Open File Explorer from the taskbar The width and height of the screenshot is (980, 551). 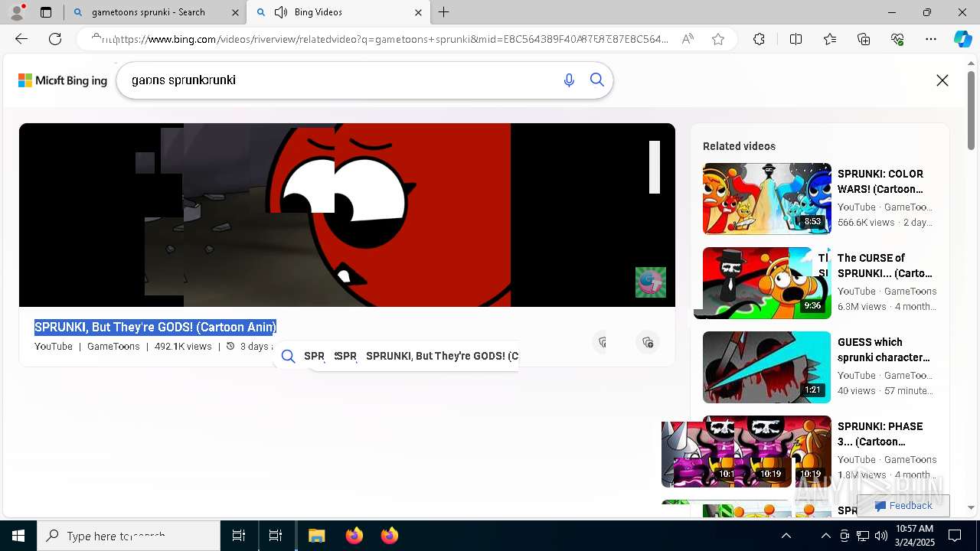317,536
